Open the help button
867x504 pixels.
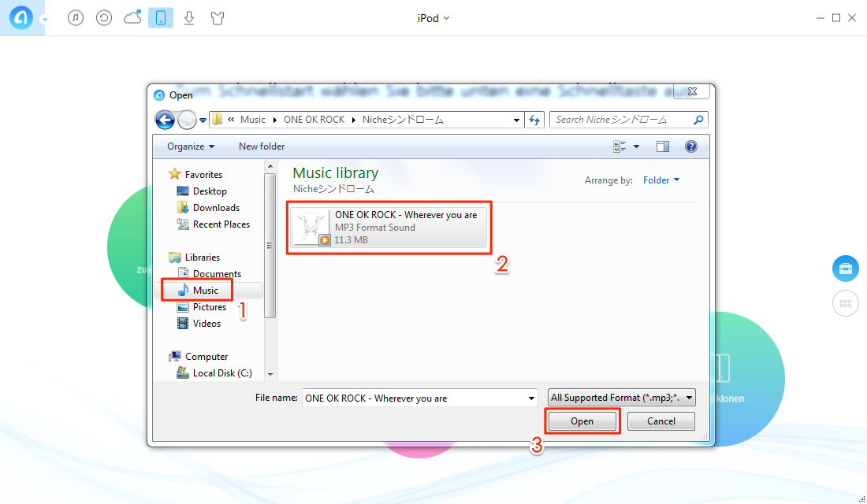[690, 146]
